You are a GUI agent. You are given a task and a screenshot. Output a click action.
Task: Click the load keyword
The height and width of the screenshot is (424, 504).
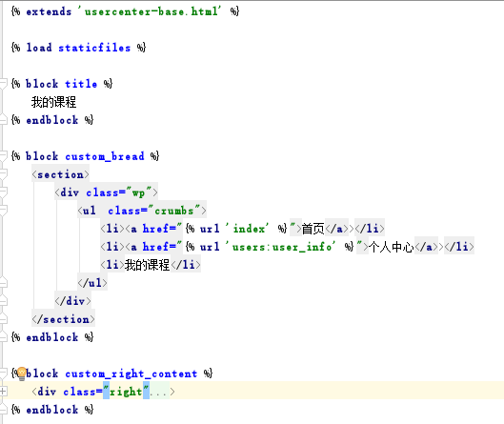point(39,48)
